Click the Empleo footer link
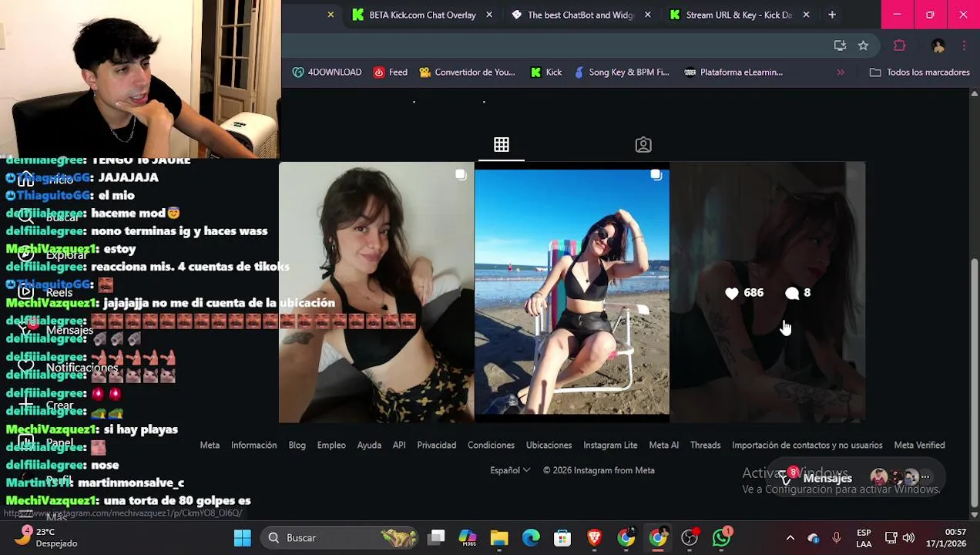The image size is (980, 555). click(x=331, y=446)
